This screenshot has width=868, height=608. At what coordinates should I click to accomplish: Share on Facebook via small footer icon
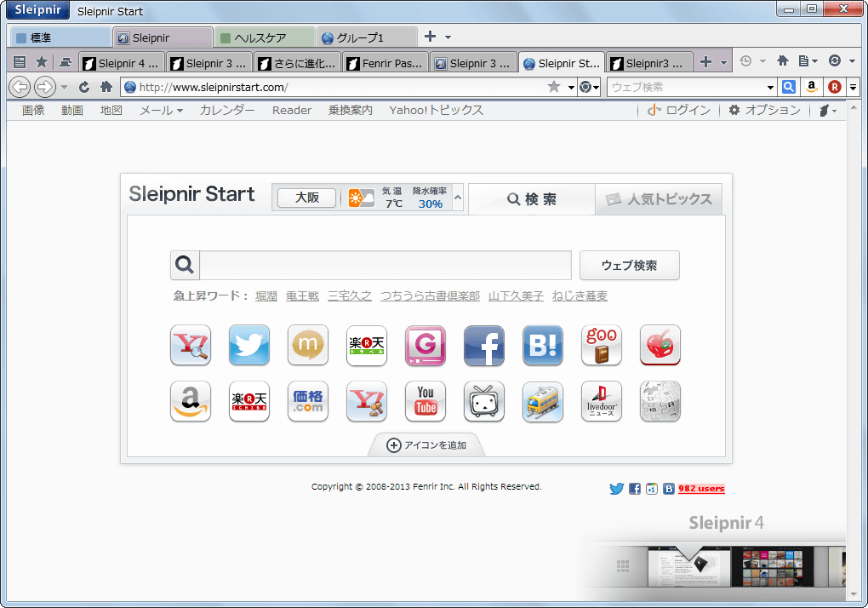pos(634,489)
